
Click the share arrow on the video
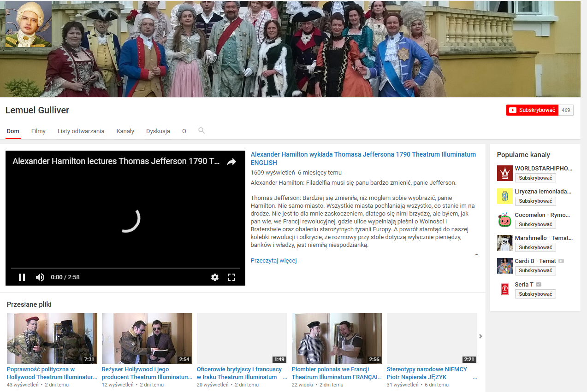[x=231, y=162]
